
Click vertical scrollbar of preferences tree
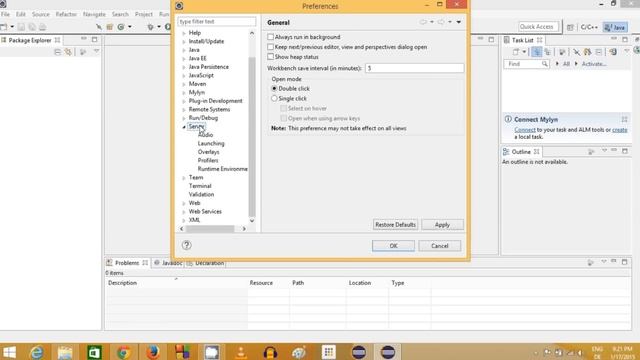pos(252,137)
